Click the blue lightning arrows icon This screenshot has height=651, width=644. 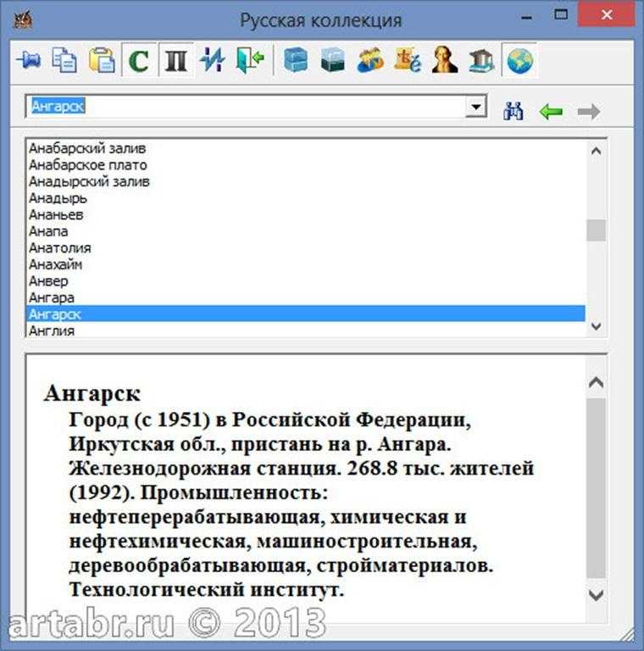point(213,60)
